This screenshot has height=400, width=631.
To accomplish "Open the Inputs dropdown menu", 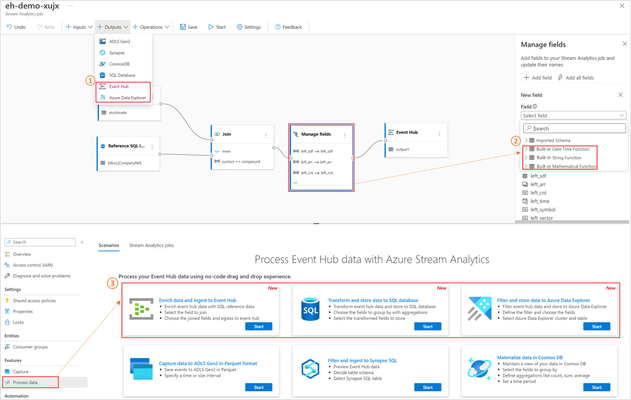I will pyautogui.click(x=79, y=27).
